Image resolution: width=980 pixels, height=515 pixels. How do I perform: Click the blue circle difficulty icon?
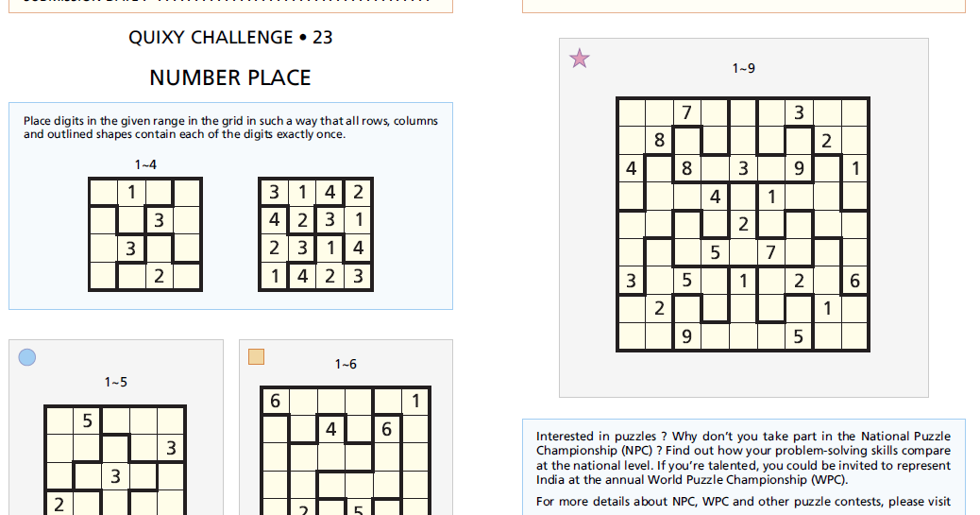pos(27,357)
